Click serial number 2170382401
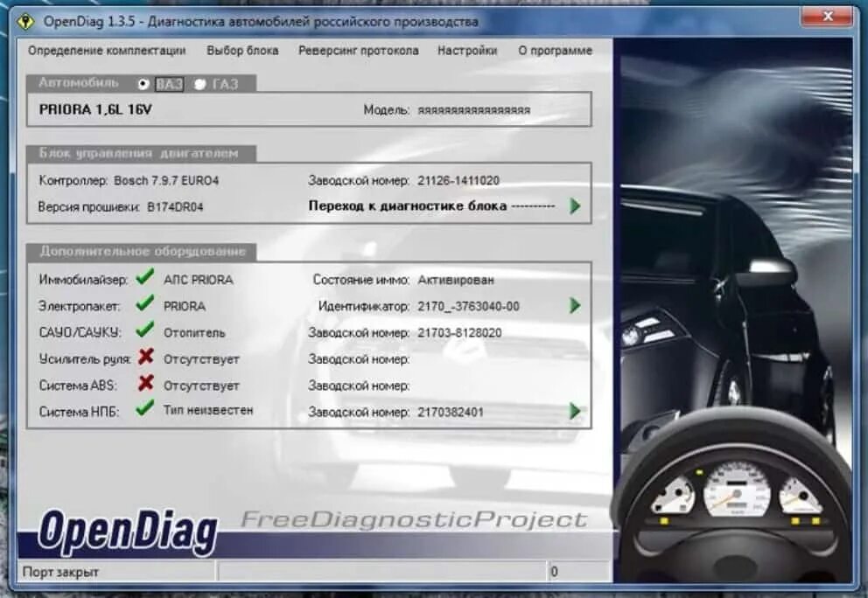This screenshot has height=598, width=868. (x=451, y=412)
